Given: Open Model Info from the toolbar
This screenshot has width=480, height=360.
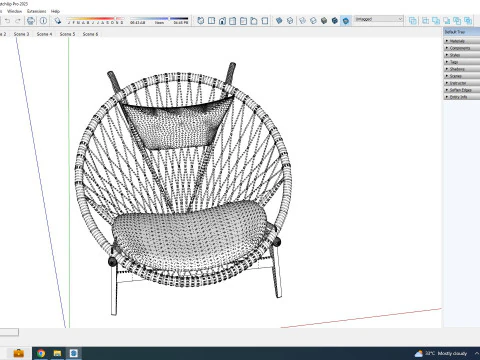Looking at the screenshot, I should [x=43, y=21].
